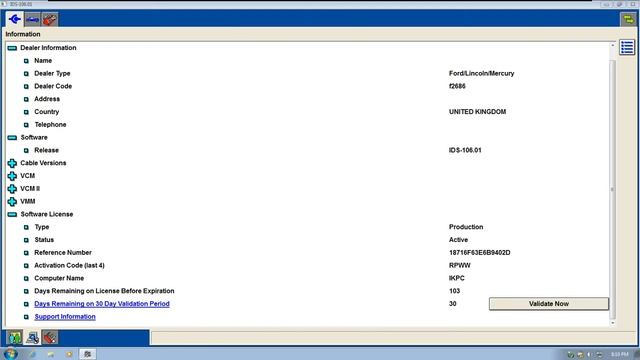Collapse the Dealer Information section

tap(12, 48)
